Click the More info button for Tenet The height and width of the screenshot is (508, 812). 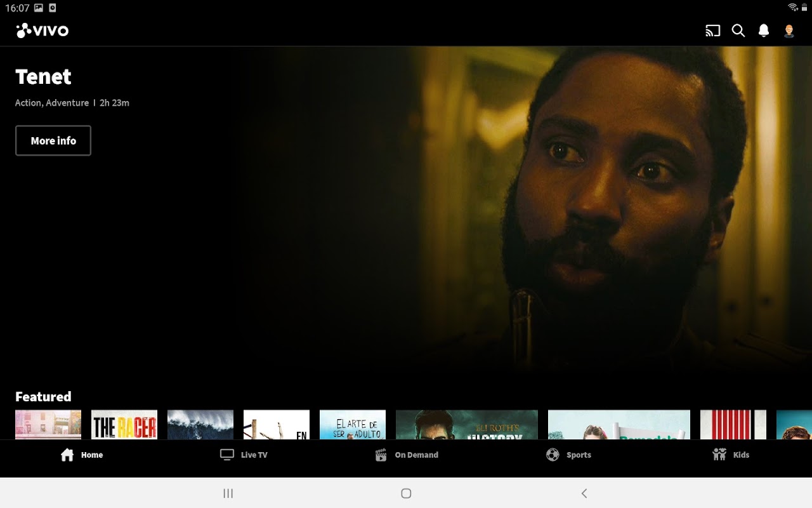coord(53,140)
